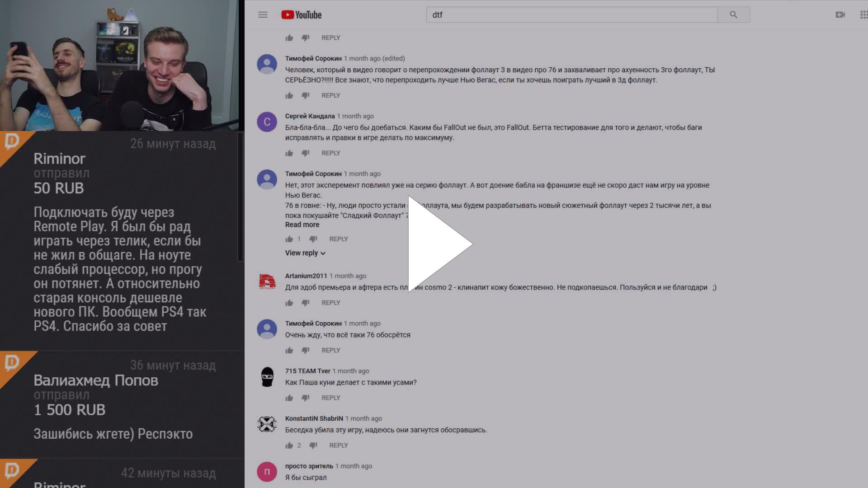
Task: Reply to Artanium2011's comment
Action: coord(331,303)
